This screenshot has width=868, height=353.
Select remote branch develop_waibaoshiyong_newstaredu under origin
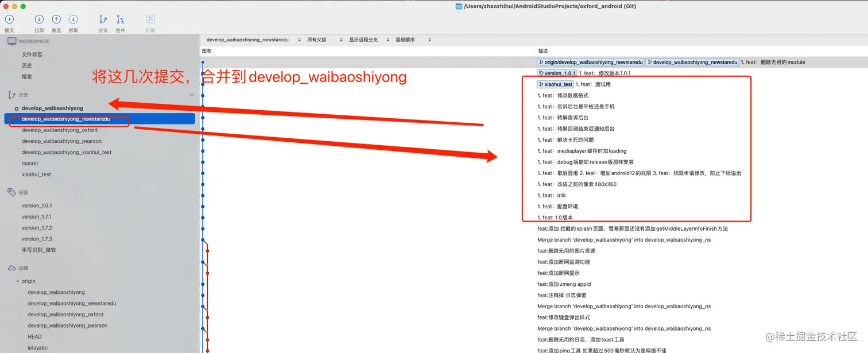coord(72,304)
